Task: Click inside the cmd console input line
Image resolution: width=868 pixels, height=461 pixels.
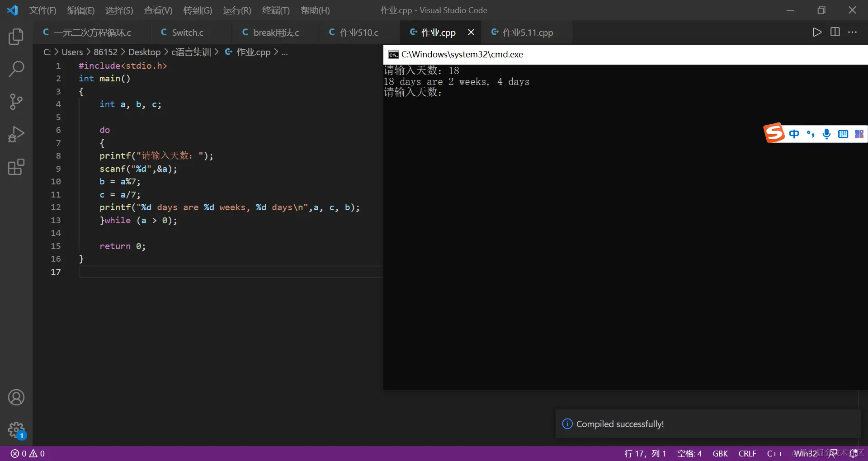Action: 626,92
